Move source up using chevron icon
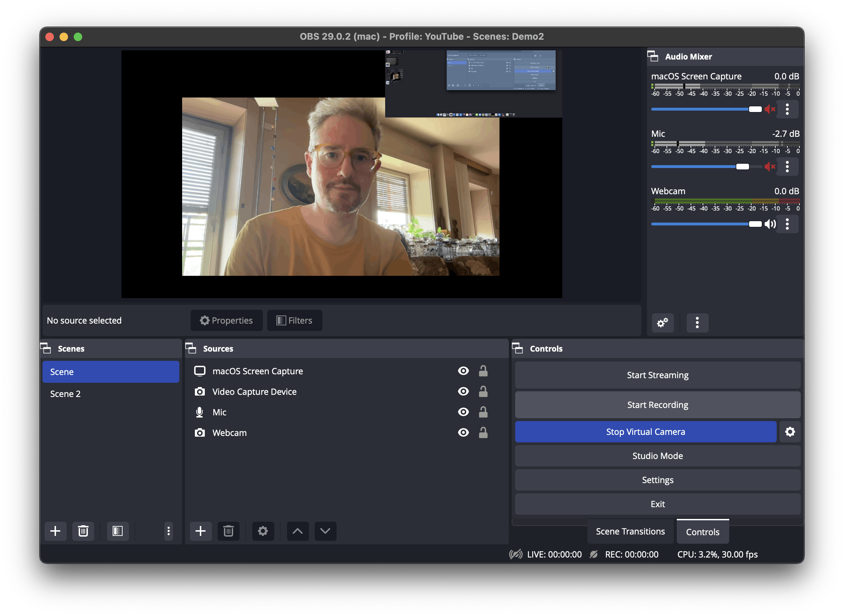This screenshot has width=844, height=616. (296, 531)
